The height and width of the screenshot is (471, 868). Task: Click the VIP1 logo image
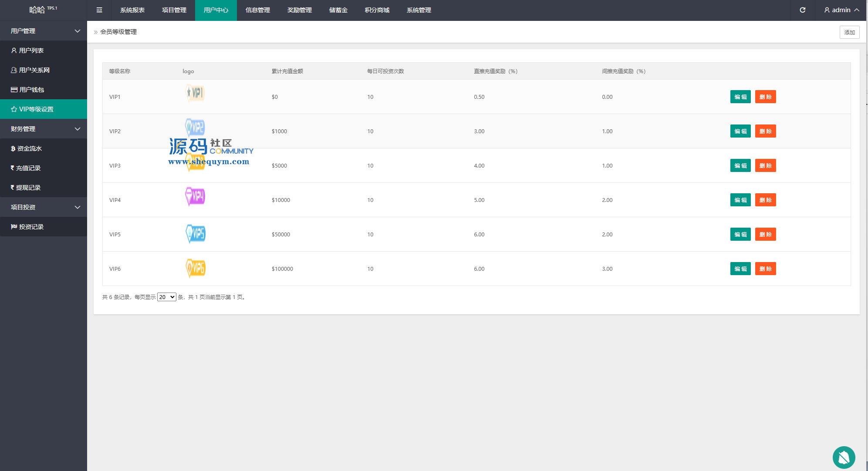pos(195,93)
